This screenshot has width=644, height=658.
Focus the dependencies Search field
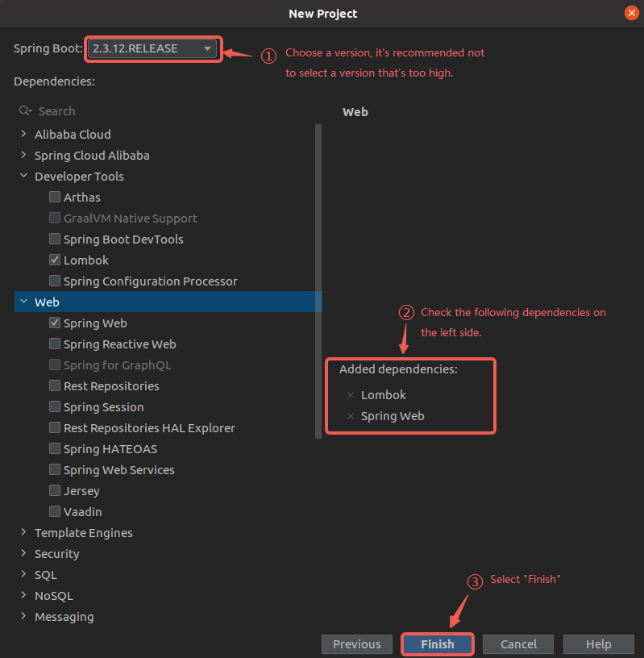pyautogui.click(x=161, y=111)
